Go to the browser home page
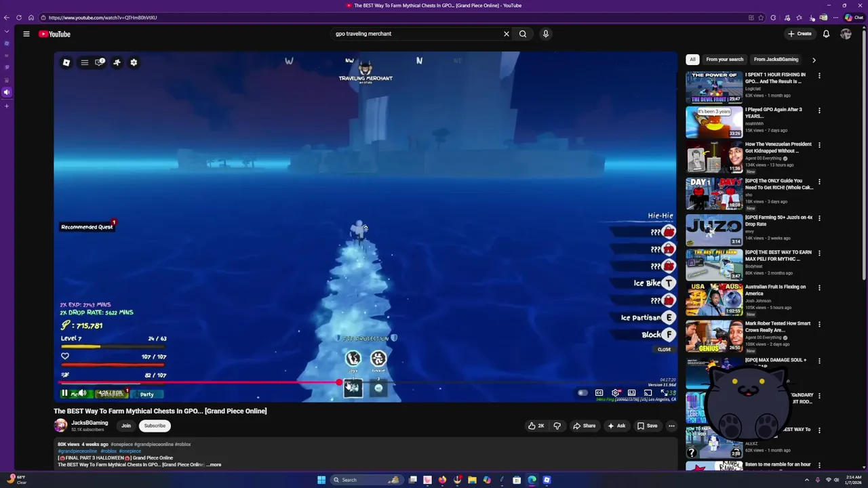This screenshot has width=868, height=488. point(31,18)
